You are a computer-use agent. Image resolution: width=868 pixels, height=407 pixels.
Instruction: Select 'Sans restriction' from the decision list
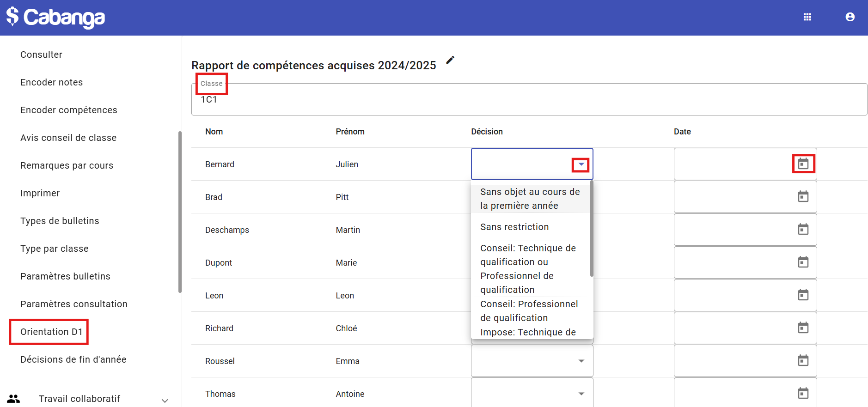(x=514, y=227)
